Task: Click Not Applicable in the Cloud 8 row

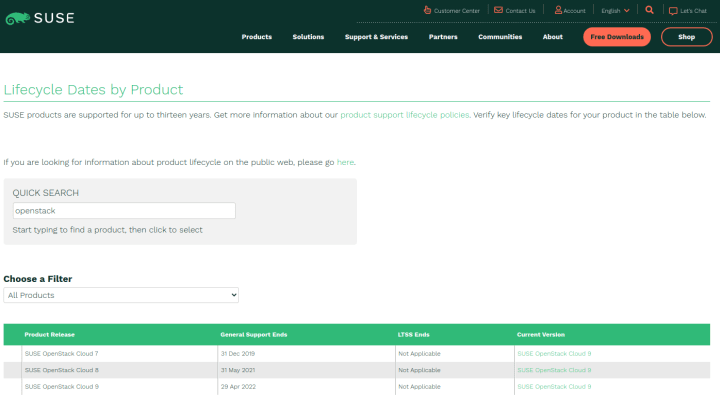Action: click(419, 370)
